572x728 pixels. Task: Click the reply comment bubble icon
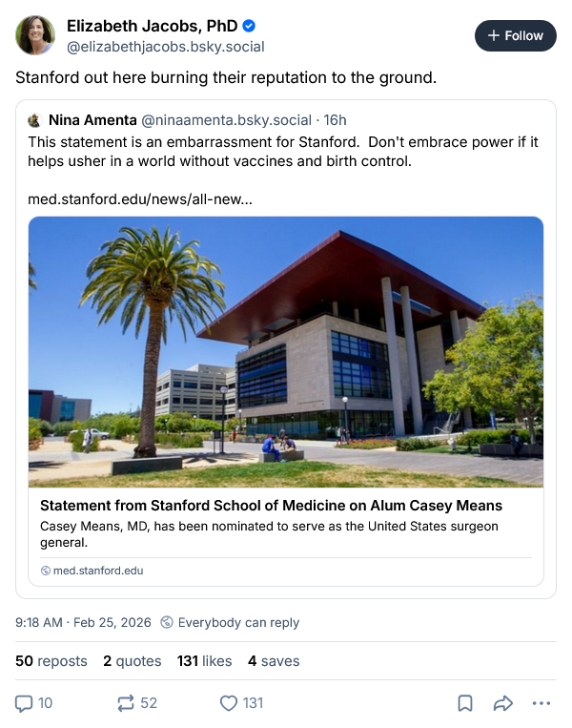[x=25, y=703]
